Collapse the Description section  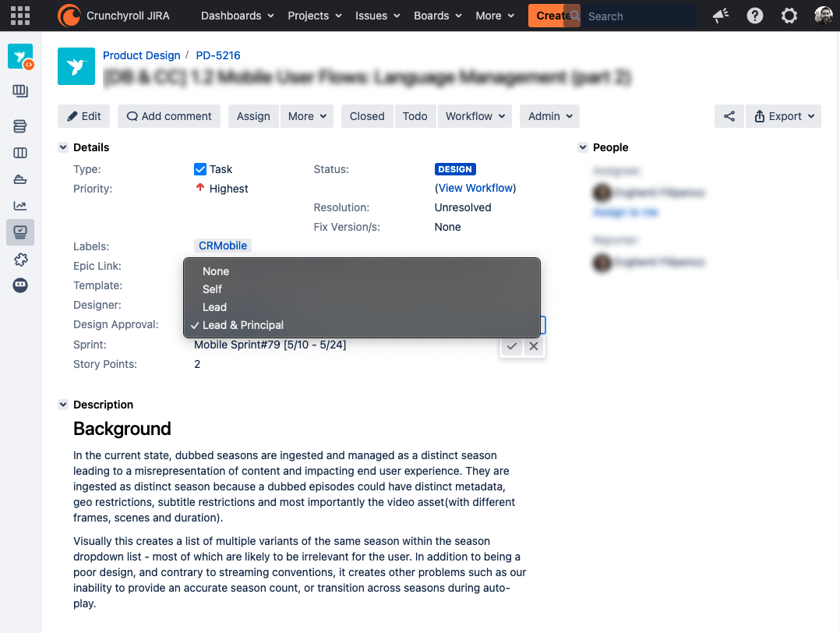[x=63, y=405]
